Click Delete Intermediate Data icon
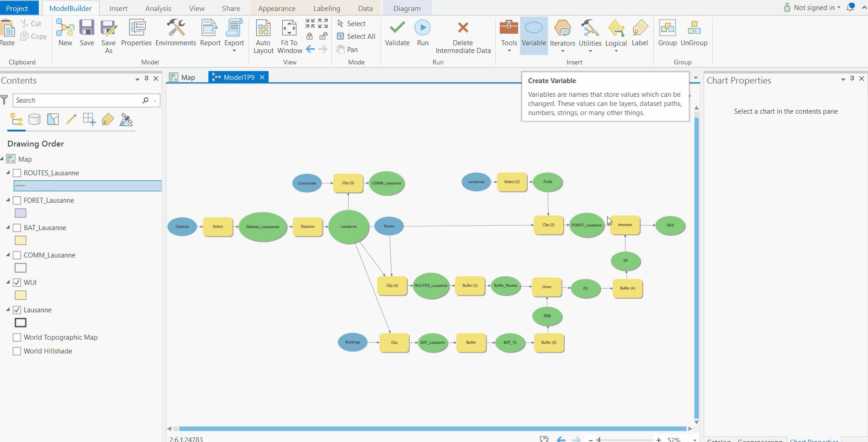This screenshot has width=868, height=442. pyautogui.click(x=463, y=37)
